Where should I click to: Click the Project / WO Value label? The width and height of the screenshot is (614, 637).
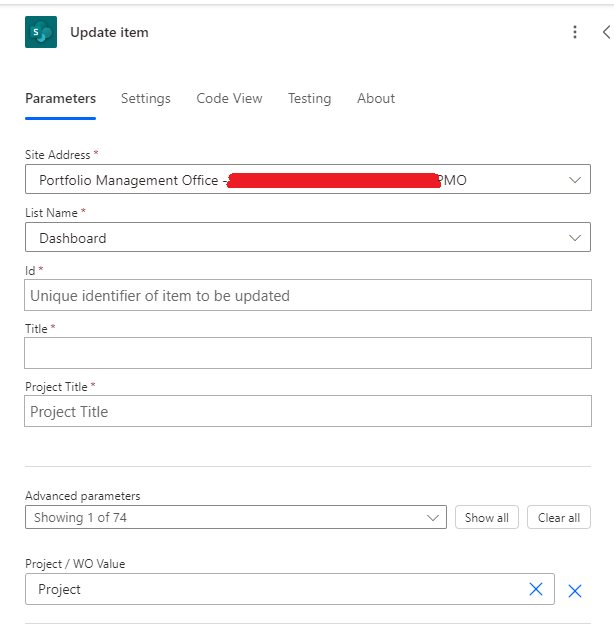pyautogui.click(x=75, y=564)
